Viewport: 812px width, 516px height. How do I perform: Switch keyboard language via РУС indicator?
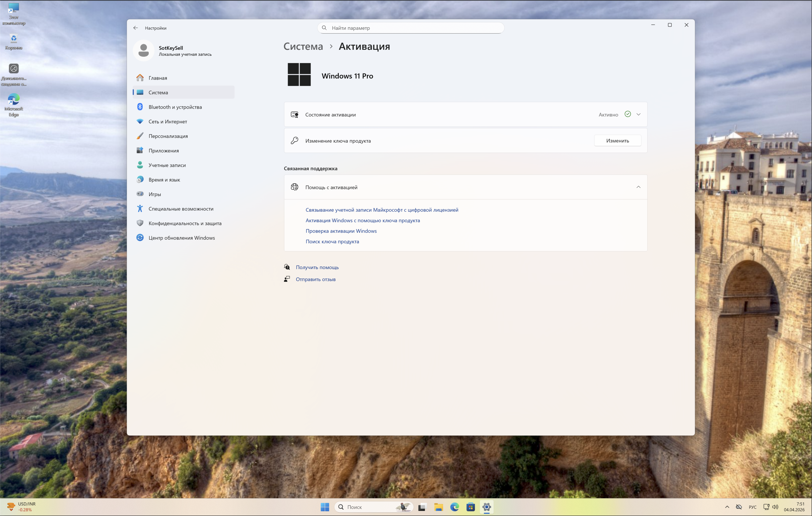pyautogui.click(x=753, y=507)
